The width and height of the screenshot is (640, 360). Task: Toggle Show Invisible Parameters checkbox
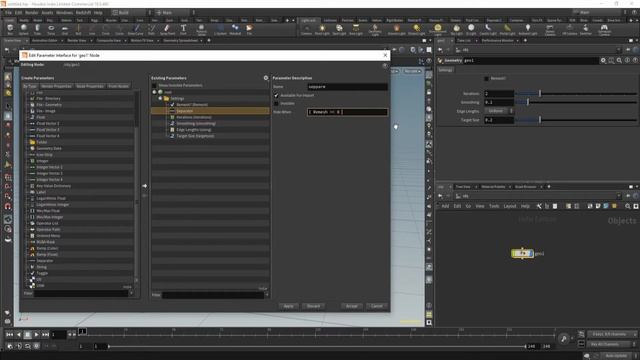click(x=154, y=86)
